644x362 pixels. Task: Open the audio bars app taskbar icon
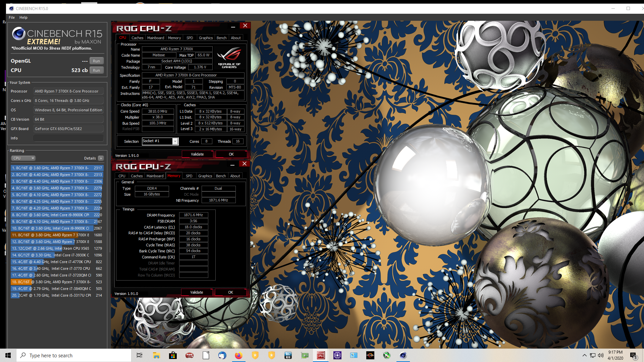pos(288,355)
